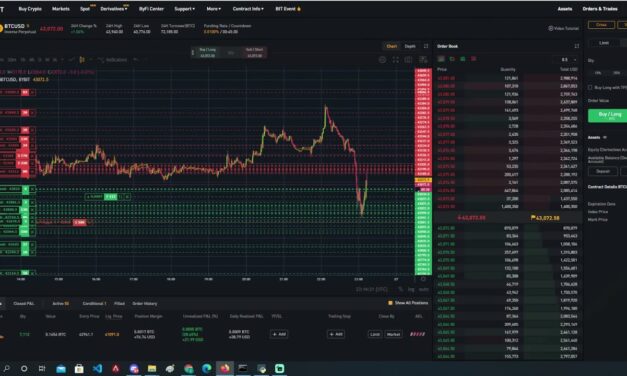627x376 pixels.
Task: Open the Order History tab
Action: click(x=145, y=304)
